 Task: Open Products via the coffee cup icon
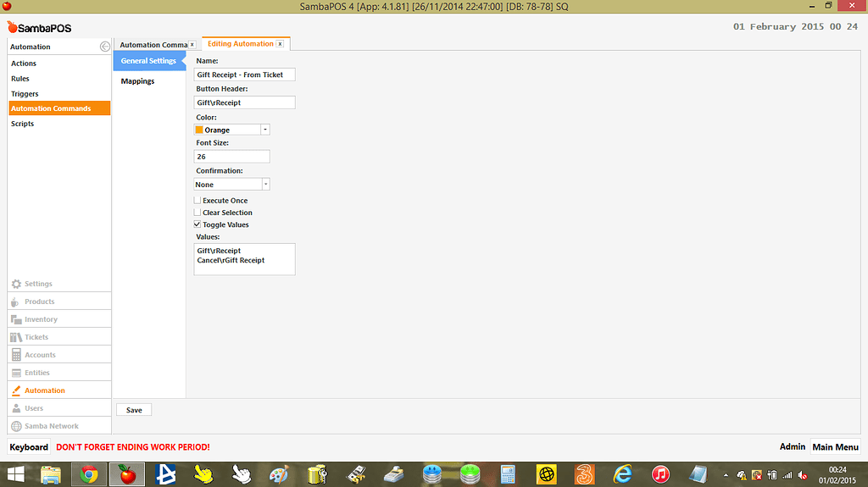tap(17, 302)
